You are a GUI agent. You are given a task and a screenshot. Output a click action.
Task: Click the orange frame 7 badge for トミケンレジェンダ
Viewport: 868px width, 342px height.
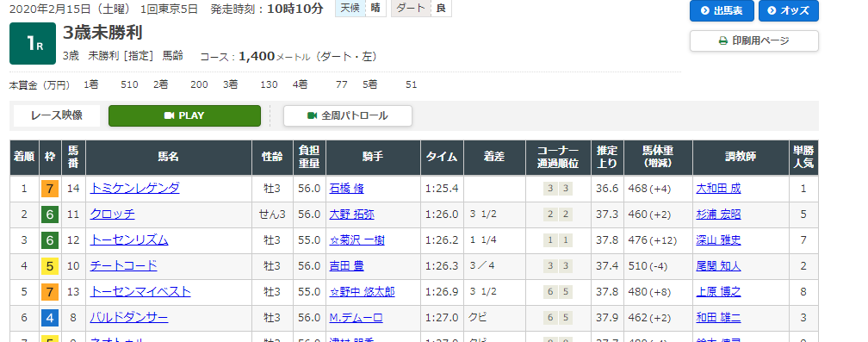click(50, 189)
